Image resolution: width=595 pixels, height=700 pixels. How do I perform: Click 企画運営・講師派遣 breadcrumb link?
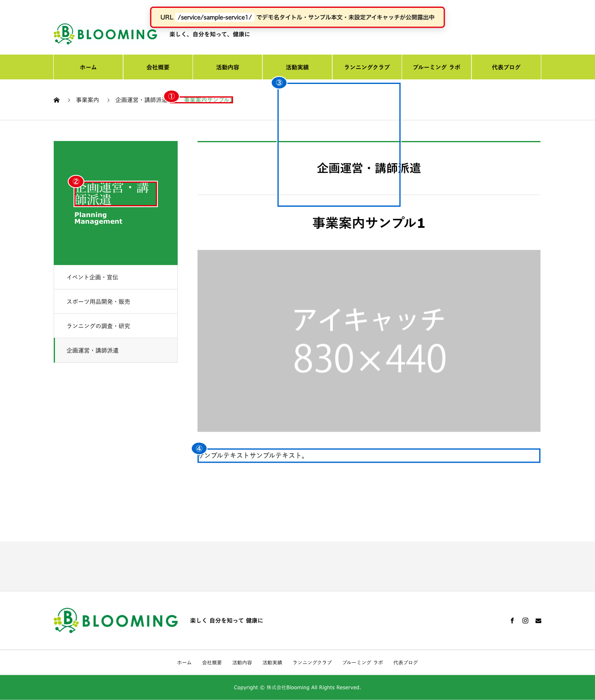click(141, 100)
